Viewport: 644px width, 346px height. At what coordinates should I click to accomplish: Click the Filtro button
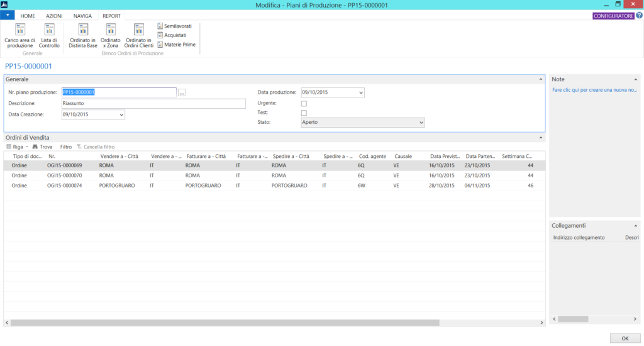(65, 147)
